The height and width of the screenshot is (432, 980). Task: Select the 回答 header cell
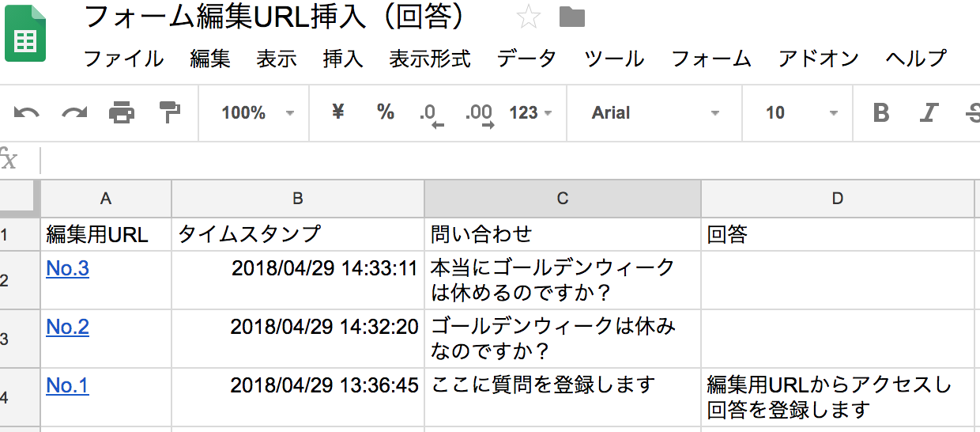click(838, 234)
